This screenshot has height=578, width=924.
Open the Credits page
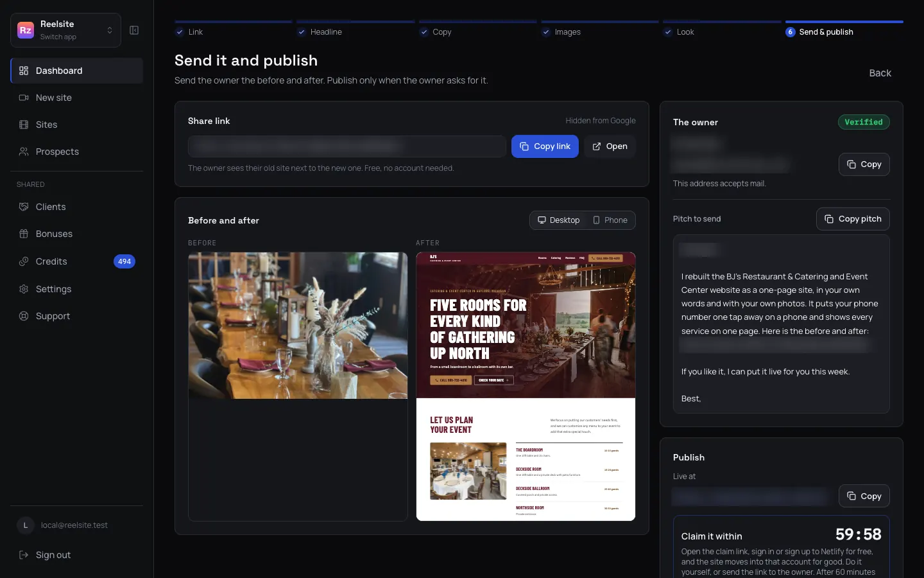(x=77, y=261)
